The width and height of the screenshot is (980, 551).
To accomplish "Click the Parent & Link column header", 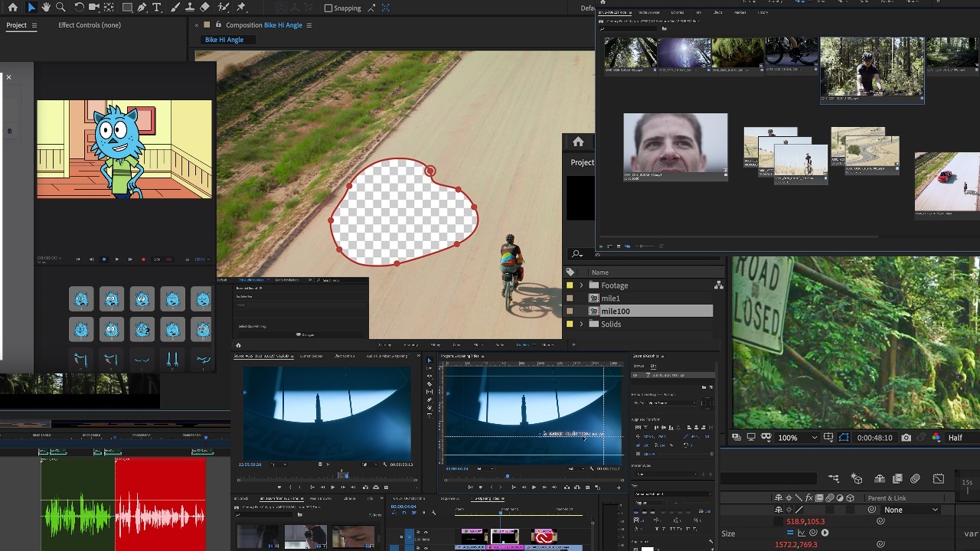I will (x=887, y=498).
